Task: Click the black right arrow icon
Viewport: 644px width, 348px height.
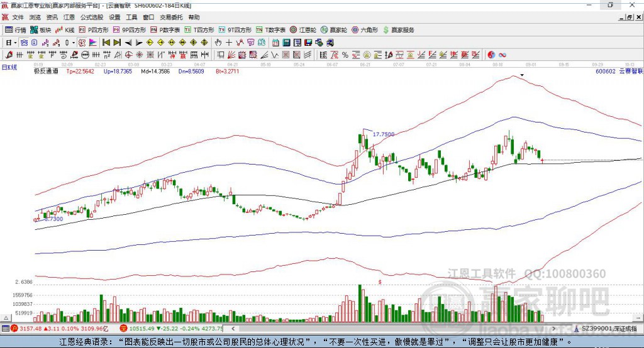Action: click(x=139, y=43)
